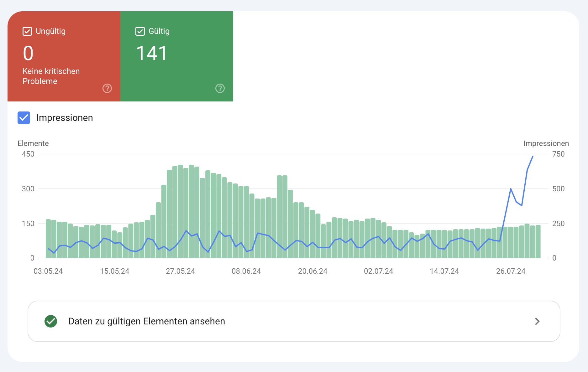Click the question mark circle on the green tile
The height and width of the screenshot is (372, 588).
[x=220, y=89]
